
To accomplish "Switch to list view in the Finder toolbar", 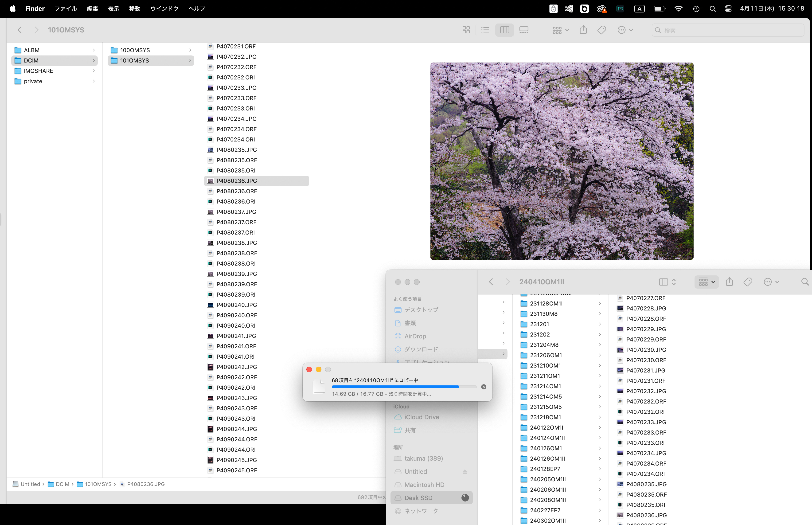I will click(x=485, y=30).
